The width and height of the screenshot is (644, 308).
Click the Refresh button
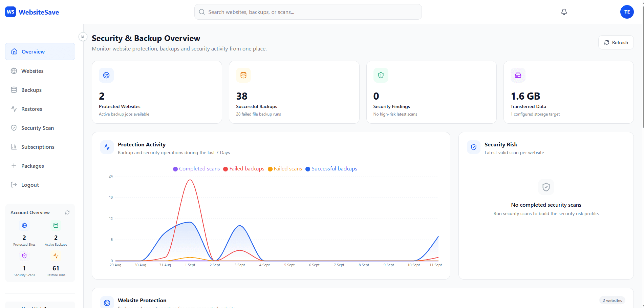[x=616, y=42]
